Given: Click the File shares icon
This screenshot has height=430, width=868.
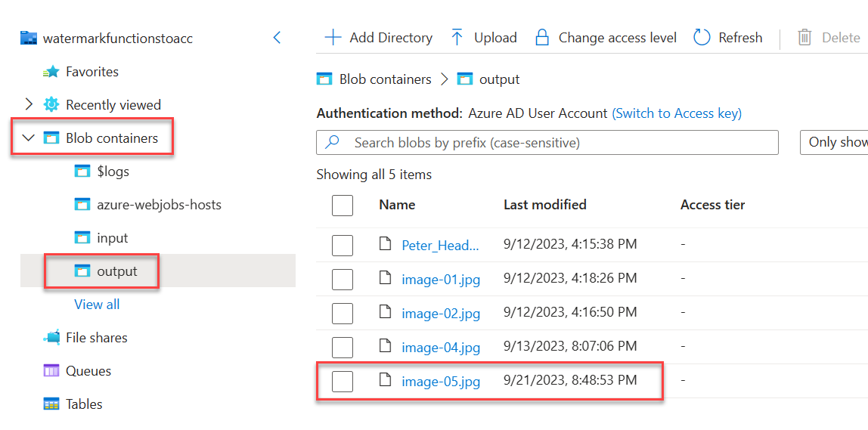Looking at the screenshot, I should coord(51,338).
